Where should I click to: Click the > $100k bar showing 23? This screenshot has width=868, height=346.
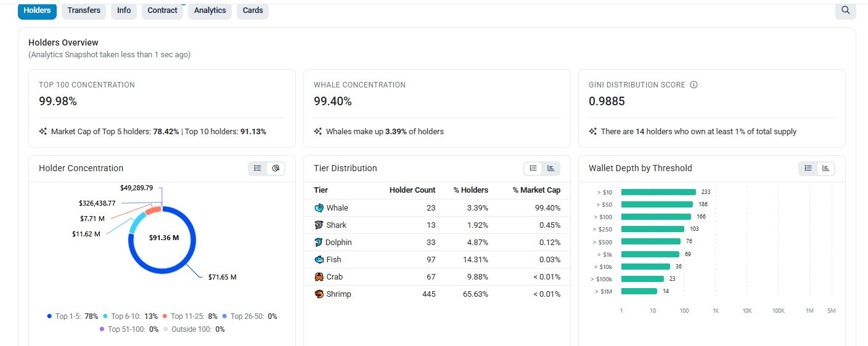point(643,279)
